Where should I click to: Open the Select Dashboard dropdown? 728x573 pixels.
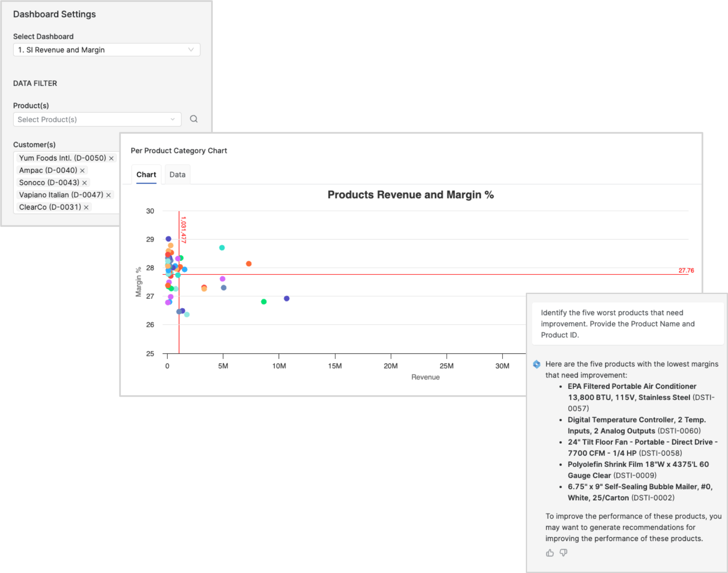click(x=106, y=50)
